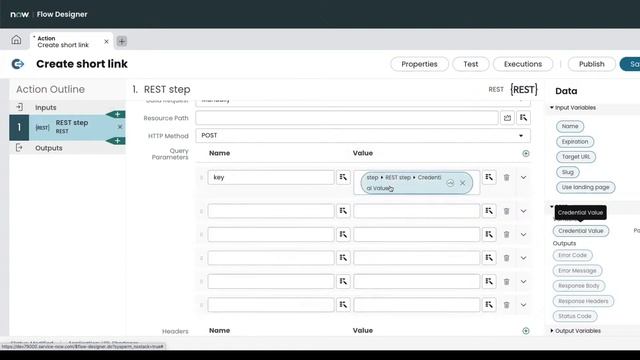Delete the second query parameter row

507,211
